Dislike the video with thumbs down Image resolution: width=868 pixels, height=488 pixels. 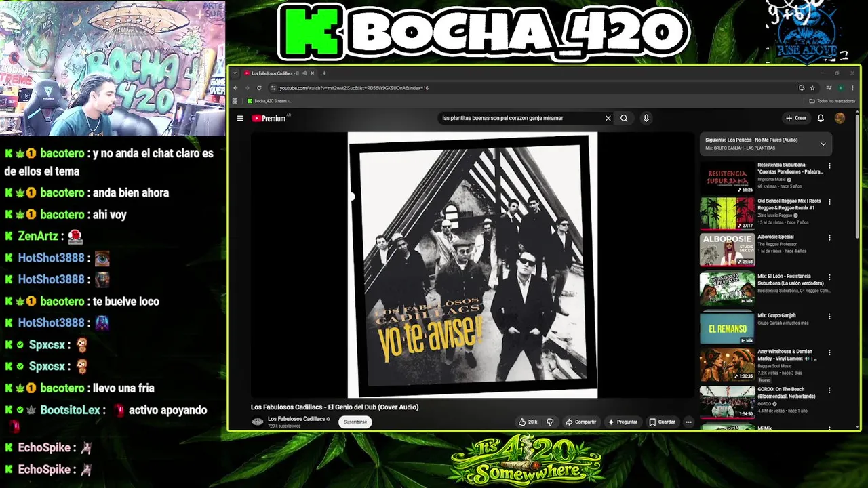click(550, 422)
